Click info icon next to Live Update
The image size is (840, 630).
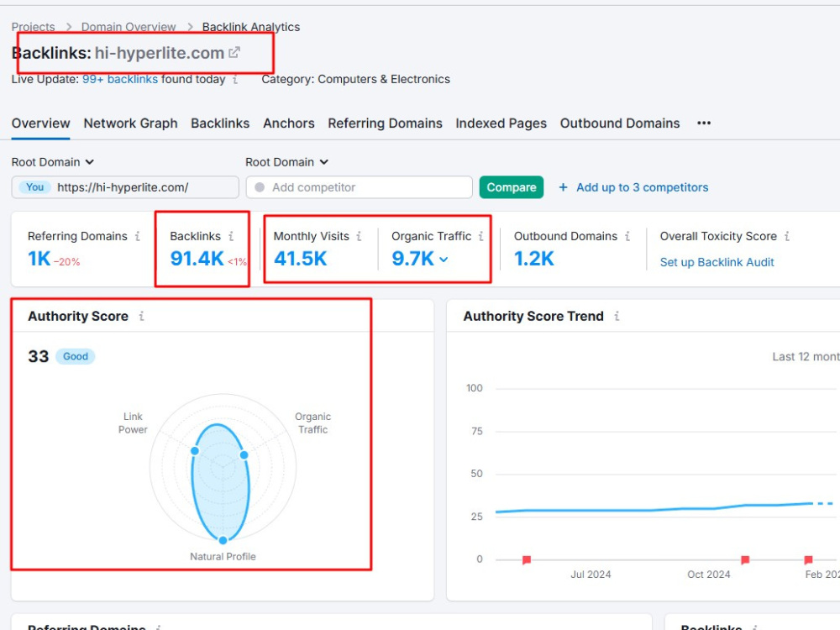click(235, 79)
